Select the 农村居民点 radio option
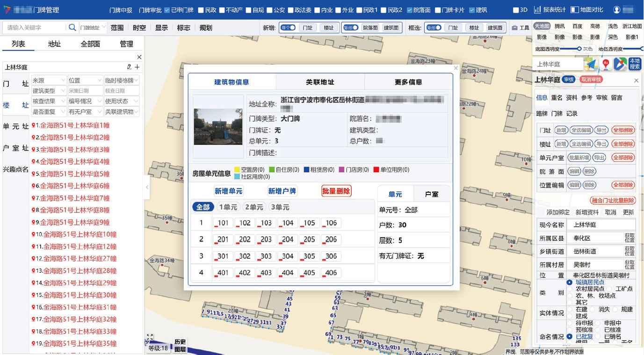The width and height of the screenshot is (644, 355). 570,289
